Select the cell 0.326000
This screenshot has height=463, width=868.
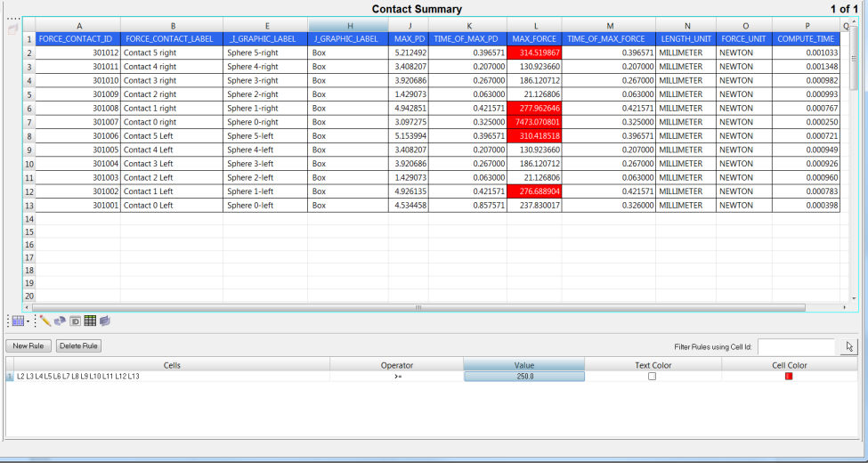click(x=609, y=205)
